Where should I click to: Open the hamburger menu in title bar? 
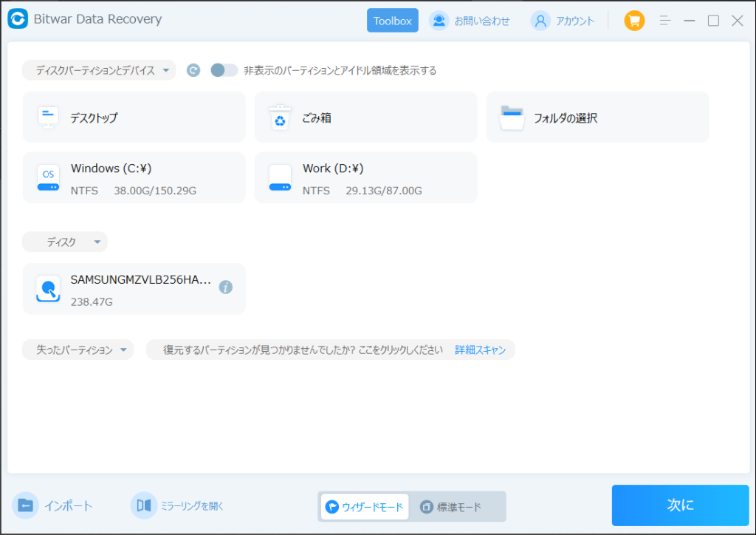tap(664, 21)
